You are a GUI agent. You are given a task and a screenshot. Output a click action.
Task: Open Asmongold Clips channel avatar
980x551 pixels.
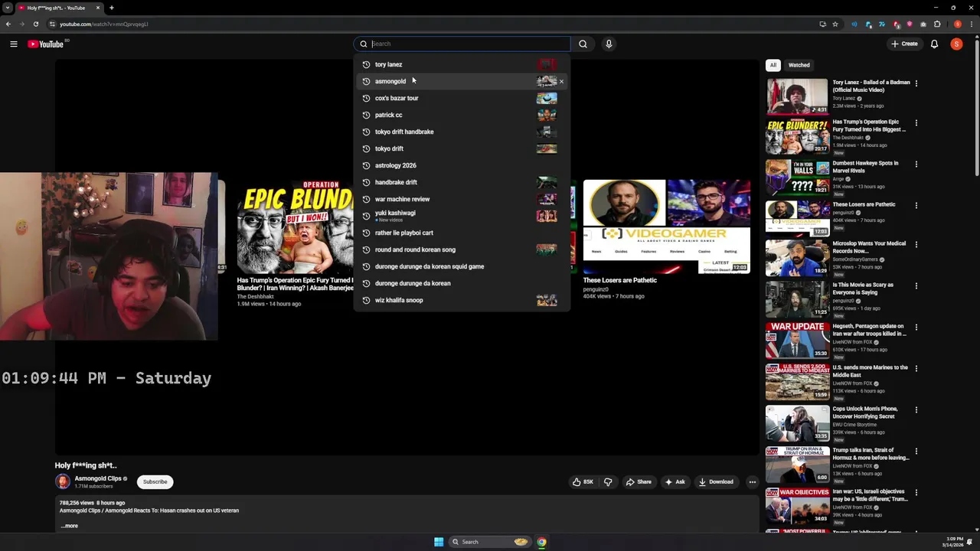[63, 481]
